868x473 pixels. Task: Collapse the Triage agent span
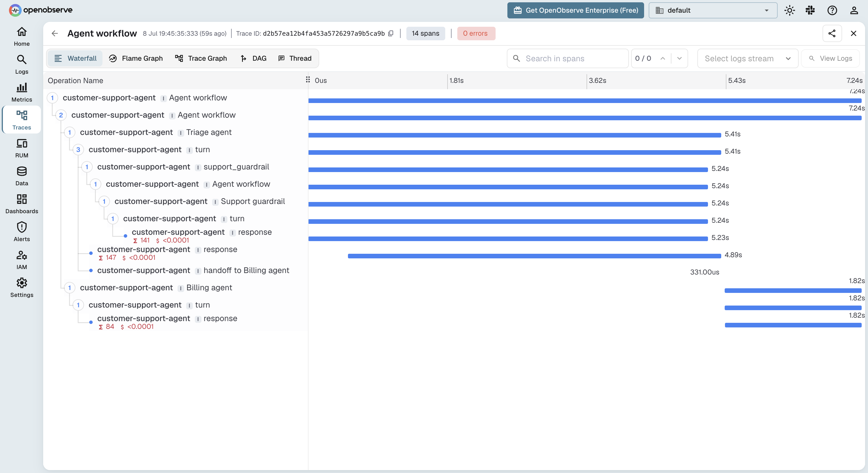pyautogui.click(x=70, y=132)
